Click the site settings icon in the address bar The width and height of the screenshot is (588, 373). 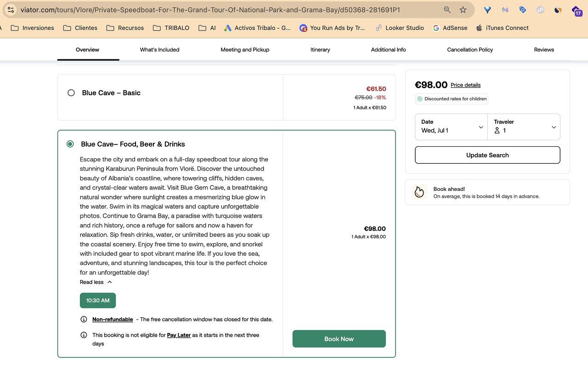(x=11, y=10)
